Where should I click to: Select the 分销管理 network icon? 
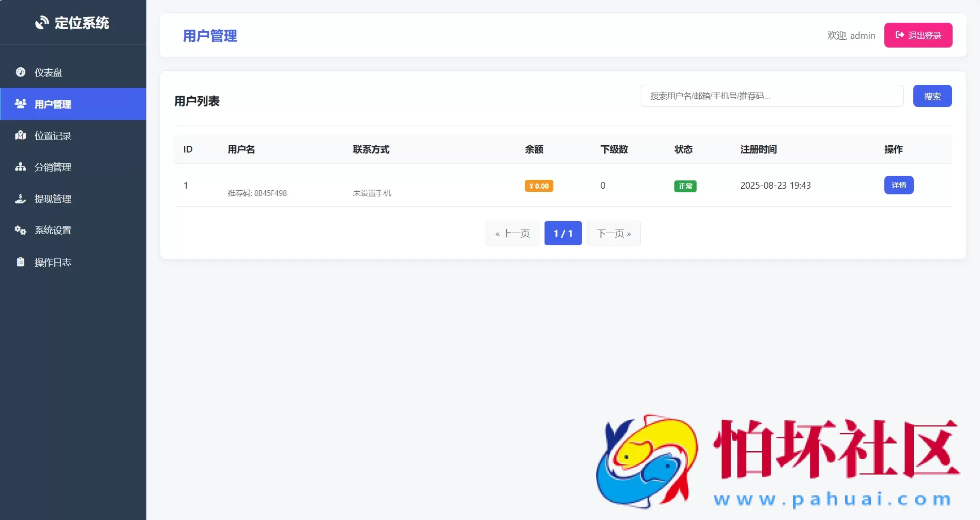click(x=20, y=167)
